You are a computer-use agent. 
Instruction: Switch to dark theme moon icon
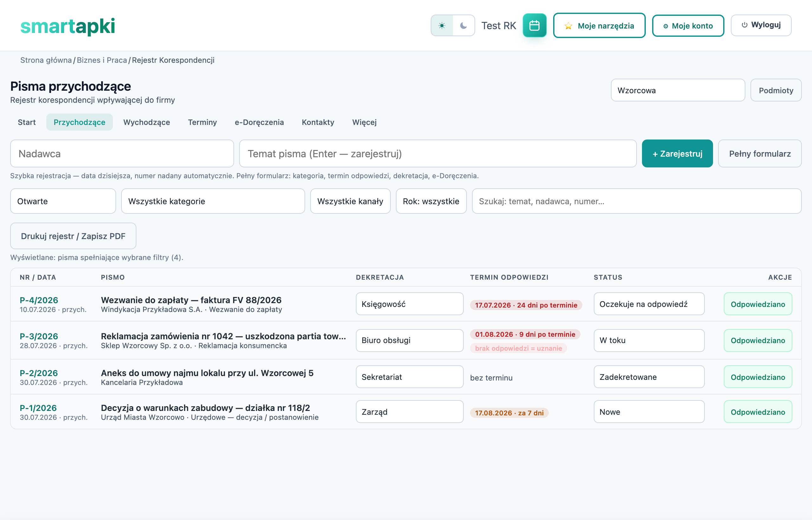click(x=463, y=26)
